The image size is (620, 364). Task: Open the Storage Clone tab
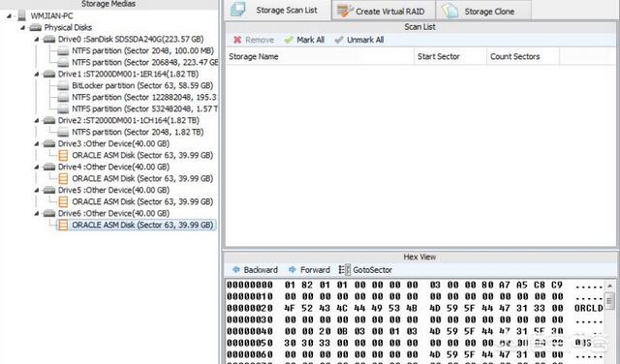pyautogui.click(x=483, y=11)
